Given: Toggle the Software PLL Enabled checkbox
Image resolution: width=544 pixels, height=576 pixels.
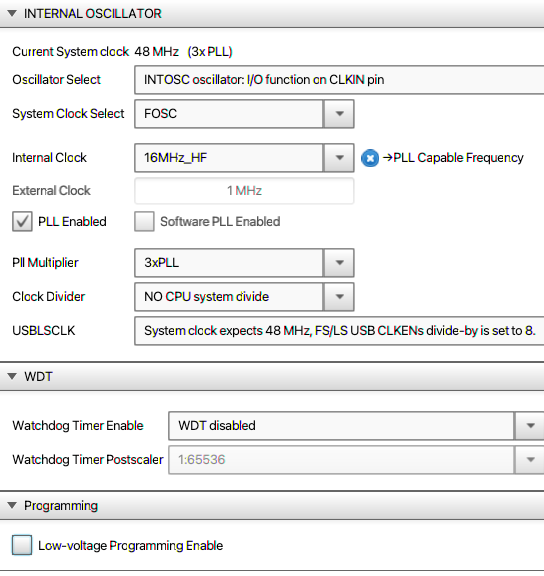Looking at the screenshot, I should pos(144,221).
